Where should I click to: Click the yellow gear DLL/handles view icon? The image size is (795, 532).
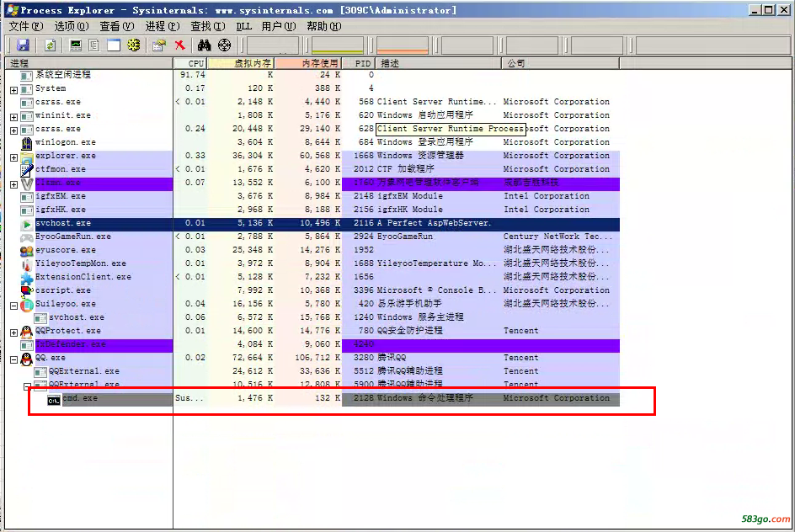[x=133, y=45]
